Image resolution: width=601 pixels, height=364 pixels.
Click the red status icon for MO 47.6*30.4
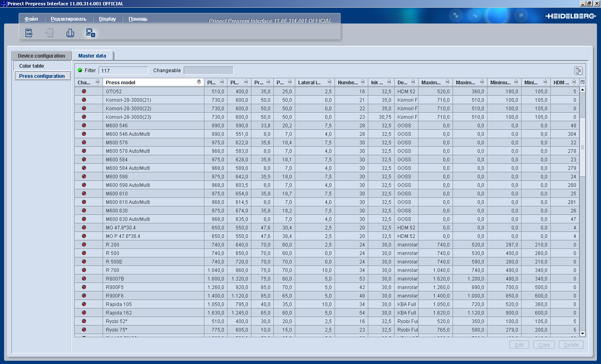84,227
